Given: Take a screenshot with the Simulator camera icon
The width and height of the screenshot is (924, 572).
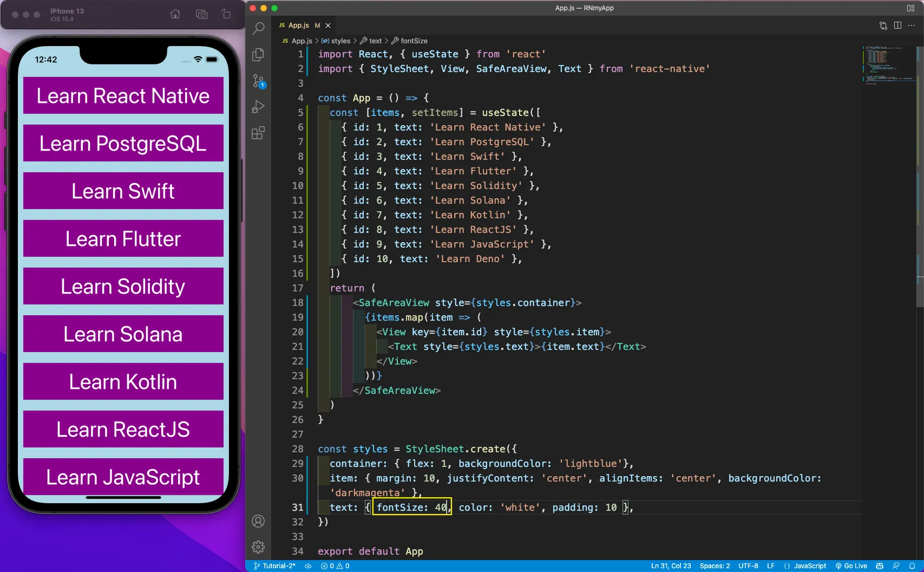Looking at the screenshot, I should 202,14.
